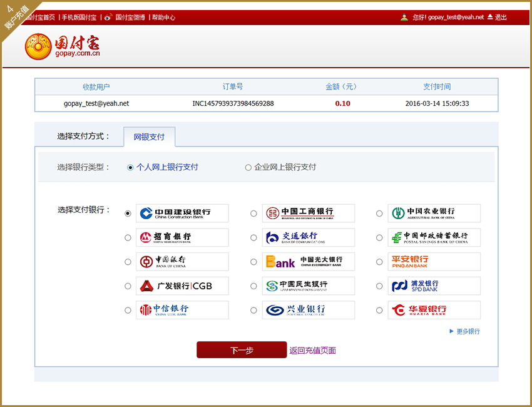Select radio button for 中国光大银行

coord(253,262)
